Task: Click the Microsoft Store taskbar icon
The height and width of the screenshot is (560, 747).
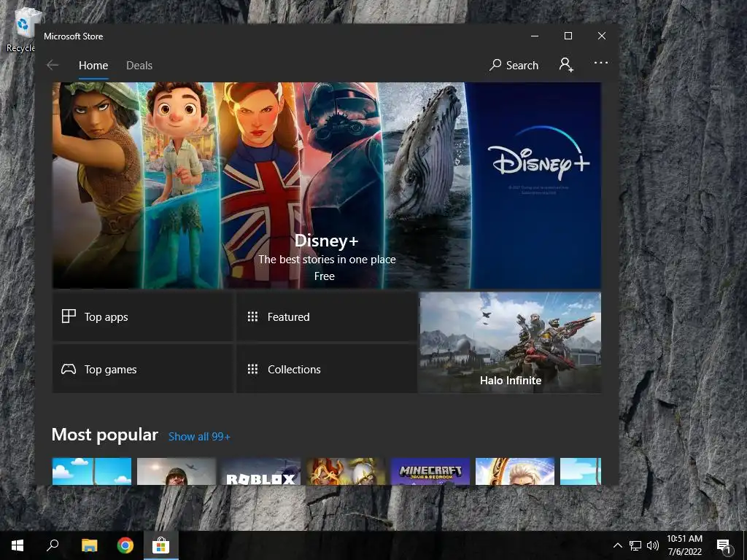Action: [161, 545]
